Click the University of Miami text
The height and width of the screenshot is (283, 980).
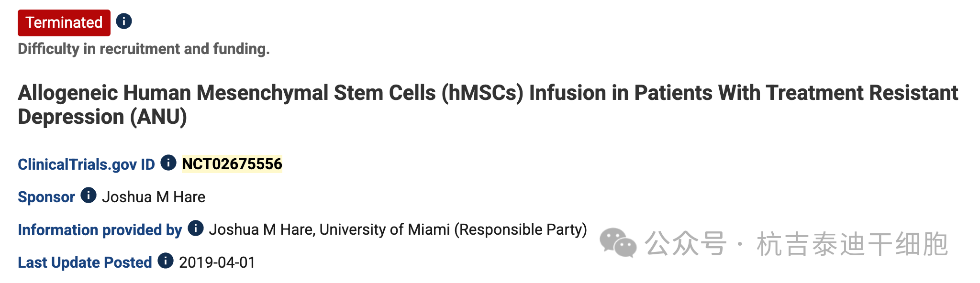pos(385,229)
